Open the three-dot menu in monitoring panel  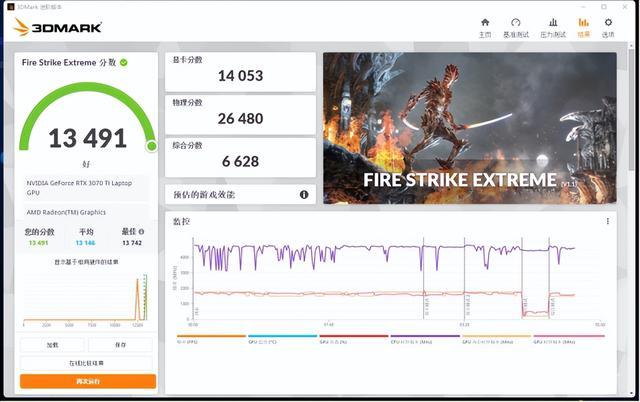(x=607, y=221)
